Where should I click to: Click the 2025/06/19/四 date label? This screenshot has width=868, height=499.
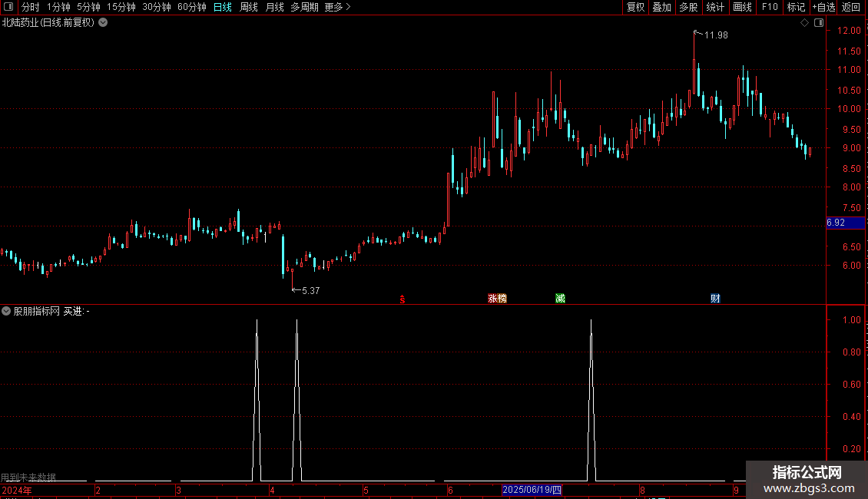tap(532, 490)
